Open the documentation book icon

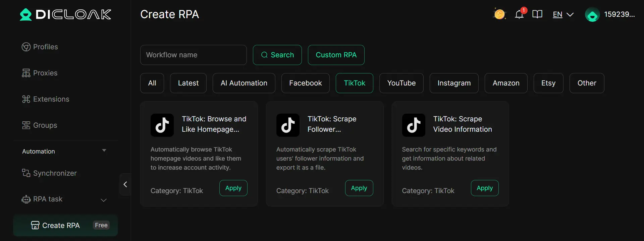(537, 14)
